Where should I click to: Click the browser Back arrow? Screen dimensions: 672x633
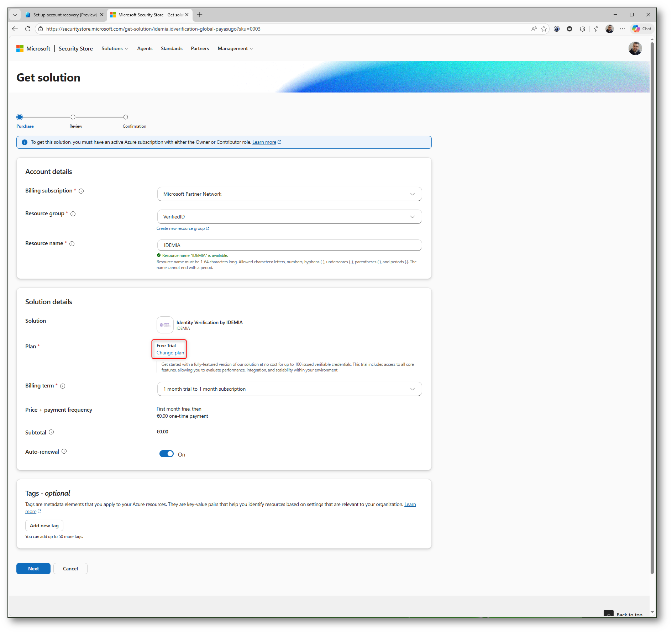[15, 29]
